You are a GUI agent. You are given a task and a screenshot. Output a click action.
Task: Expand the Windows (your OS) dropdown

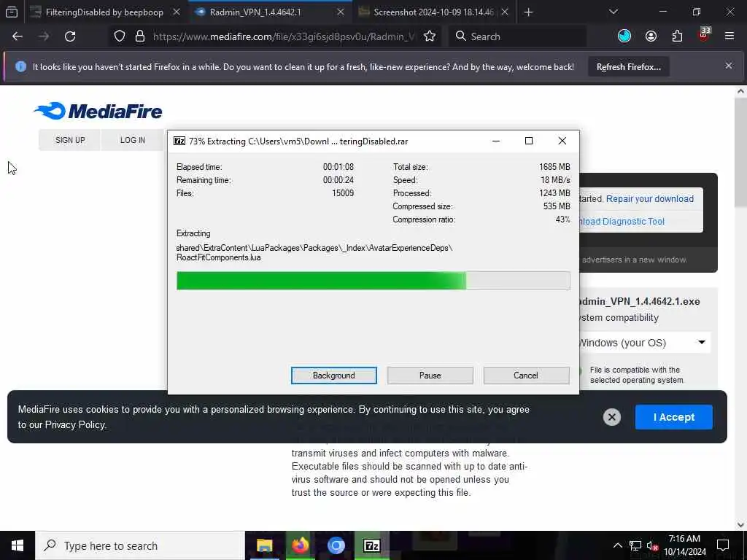point(643,343)
